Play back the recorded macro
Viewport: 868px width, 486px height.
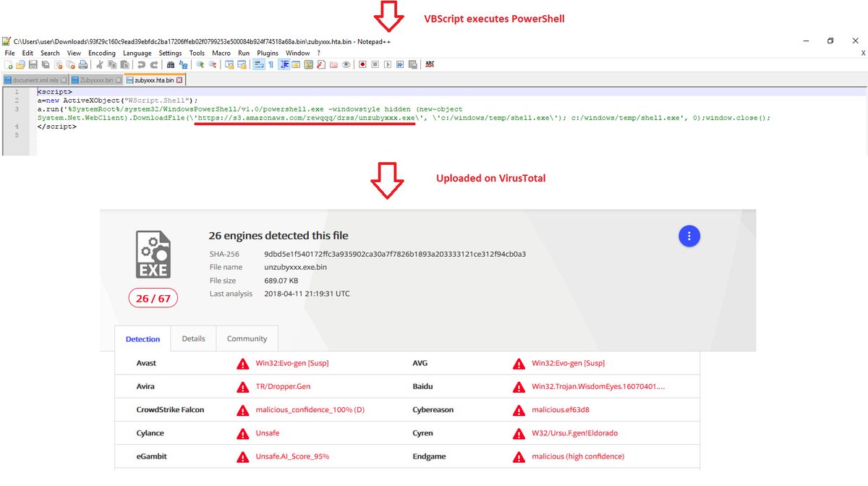387,64
